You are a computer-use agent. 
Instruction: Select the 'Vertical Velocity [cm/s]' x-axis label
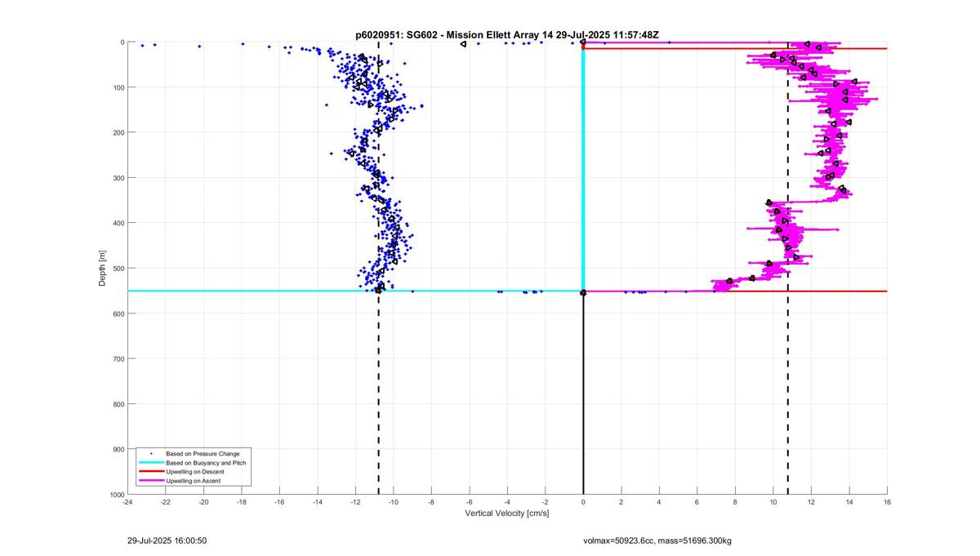pos(507,514)
